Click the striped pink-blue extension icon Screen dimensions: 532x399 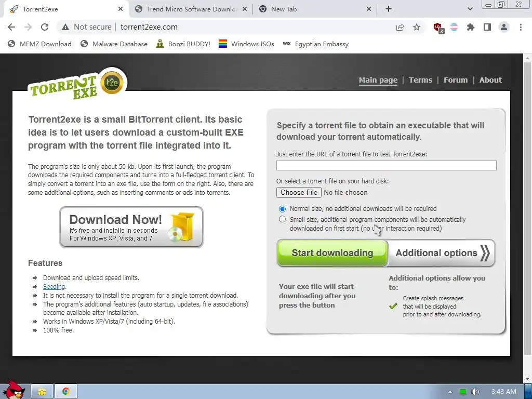(x=454, y=27)
